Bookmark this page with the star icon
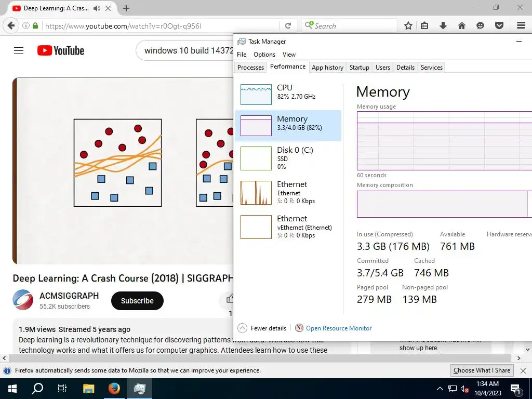Image resolution: width=532 pixels, height=399 pixels. [x=408, y=25]
